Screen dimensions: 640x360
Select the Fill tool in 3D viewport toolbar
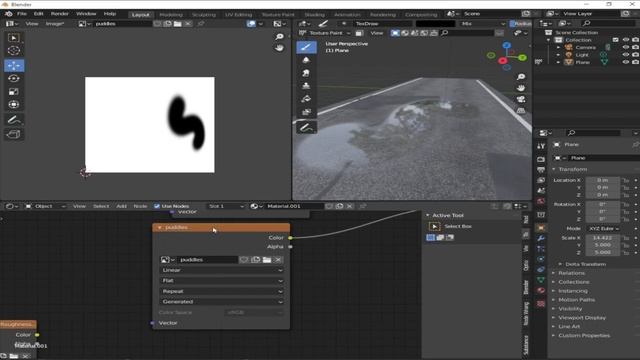pyautogui.click(x=306, y=99)
